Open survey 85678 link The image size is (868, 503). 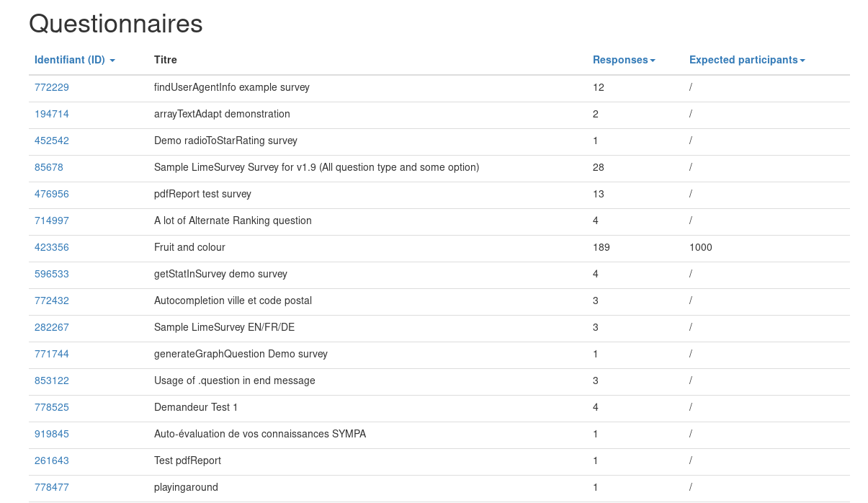pos(49,167)
